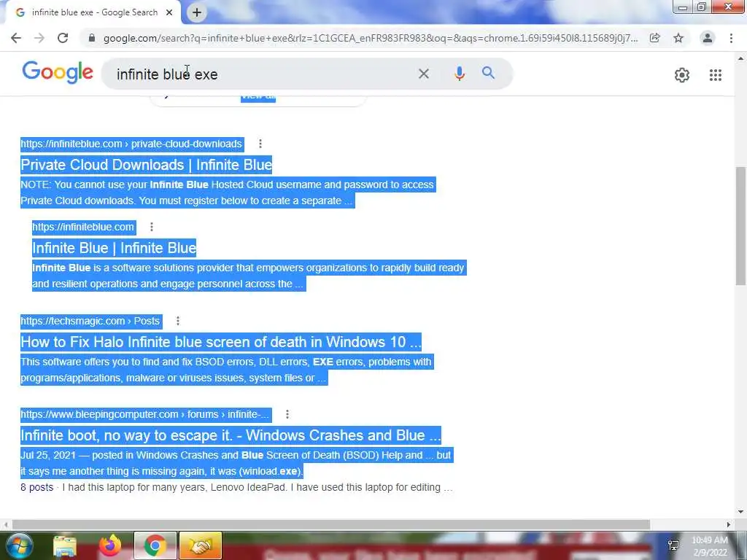Go to Google home via the logo
Viewport: 747px width, 560px height.
click(x=58, y=72)
